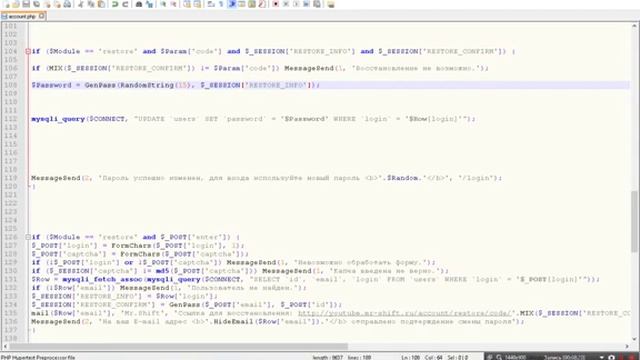Collapse the code block at line 126
Image resolution: width=640 pixels, height=360 pixels.
28,237
